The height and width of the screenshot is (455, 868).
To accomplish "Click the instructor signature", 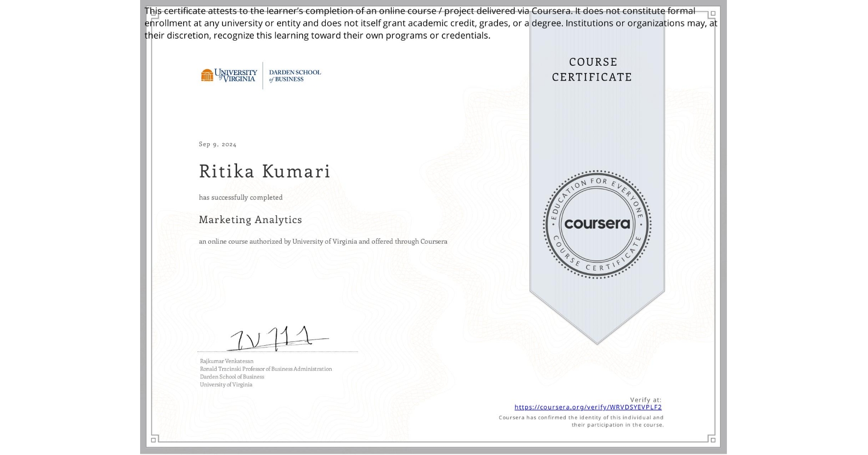I will click(278, 338).
